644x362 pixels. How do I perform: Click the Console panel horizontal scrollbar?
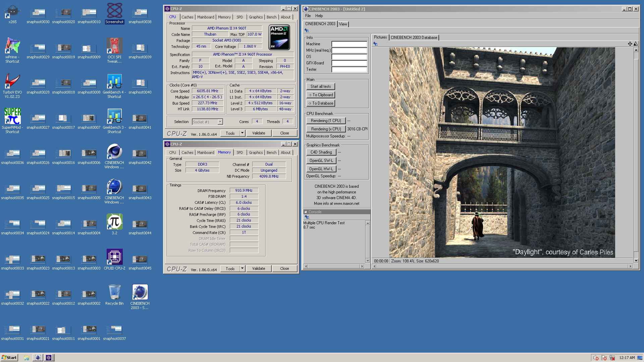[334, 266]
